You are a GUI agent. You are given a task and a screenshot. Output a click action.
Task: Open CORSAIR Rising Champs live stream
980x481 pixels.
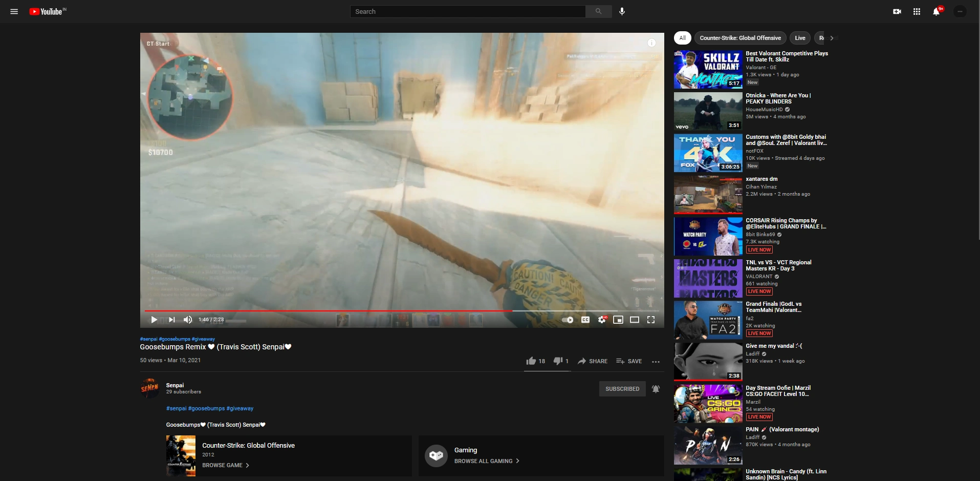click(x=786, y=223)
